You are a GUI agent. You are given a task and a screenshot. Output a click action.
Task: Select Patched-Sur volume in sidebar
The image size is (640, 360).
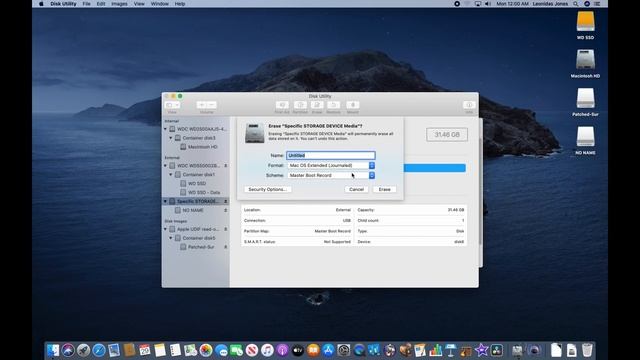click(x=201, y=247)
